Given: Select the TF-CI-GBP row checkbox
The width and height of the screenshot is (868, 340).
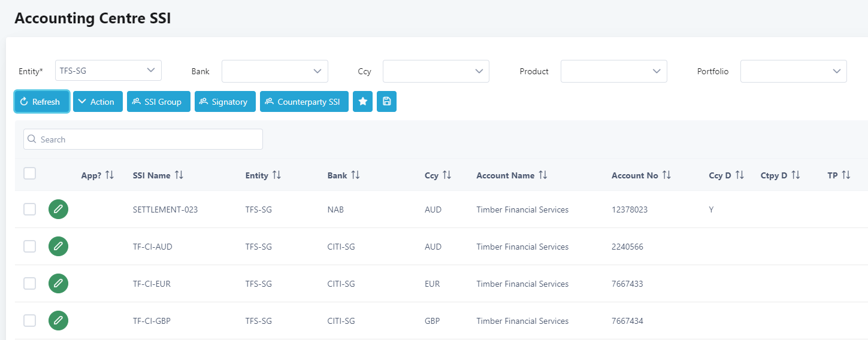Looking at the screenshot, I should point(29,321).
